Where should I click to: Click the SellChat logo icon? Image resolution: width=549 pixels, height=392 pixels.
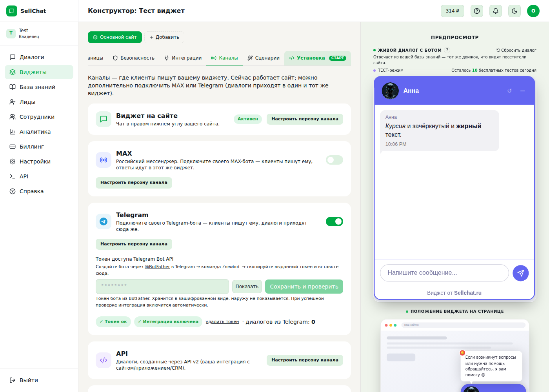point(12,11)
